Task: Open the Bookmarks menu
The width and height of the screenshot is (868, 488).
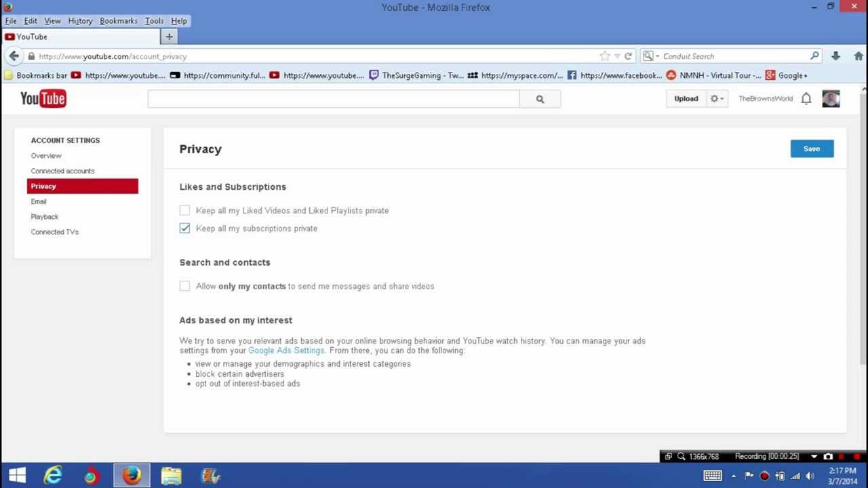Action: tap(119, 21)
